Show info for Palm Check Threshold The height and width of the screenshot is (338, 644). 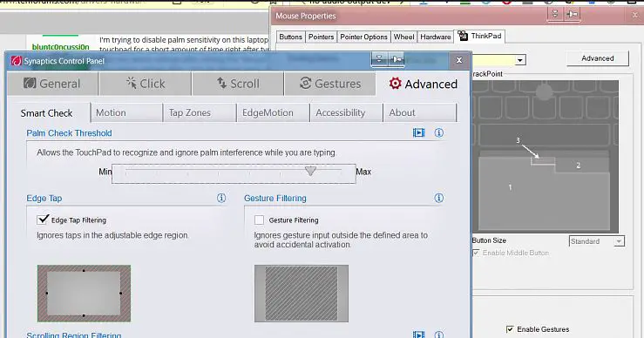pos(439,132)
